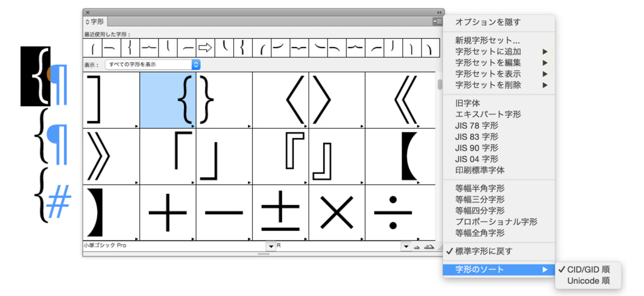Choose オプションを隠す from the menu

(x=499, y=22)
